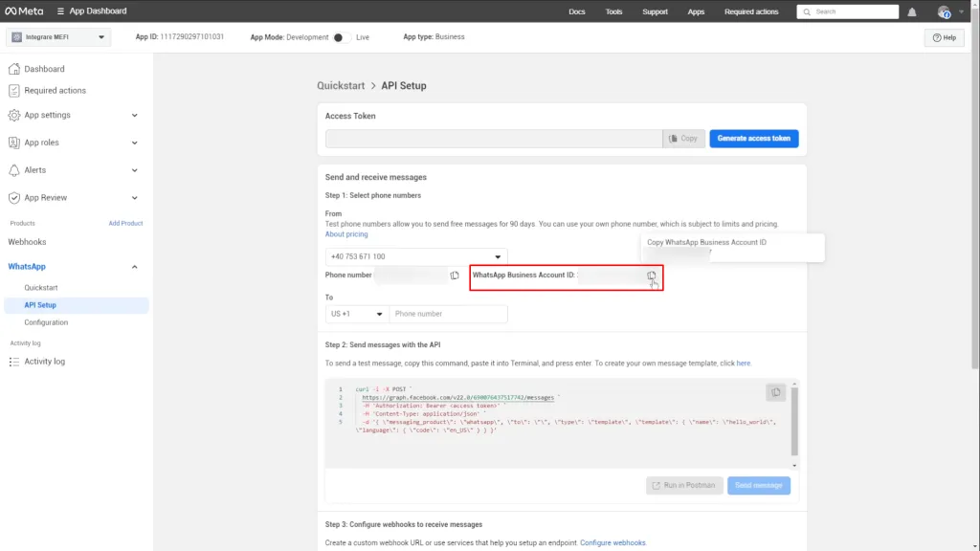Toggle App Mode to Live
The image size is (980, 551).
coord(341,37)
